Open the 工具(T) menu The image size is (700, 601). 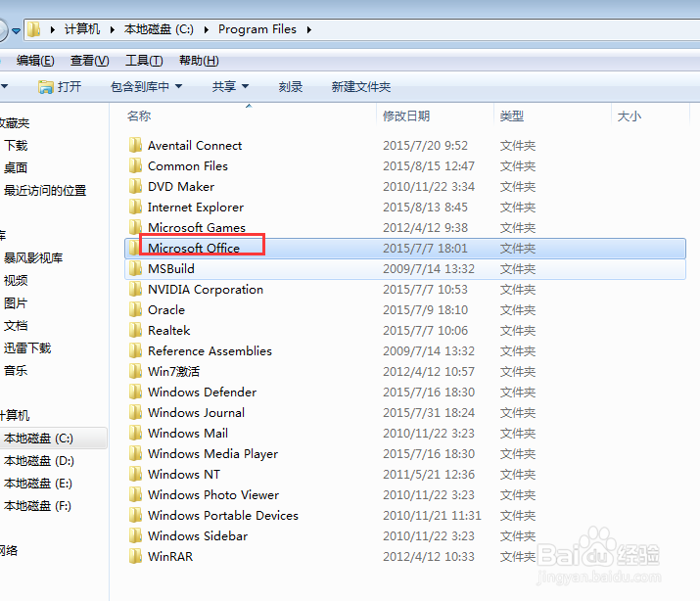tap(144, 61)
